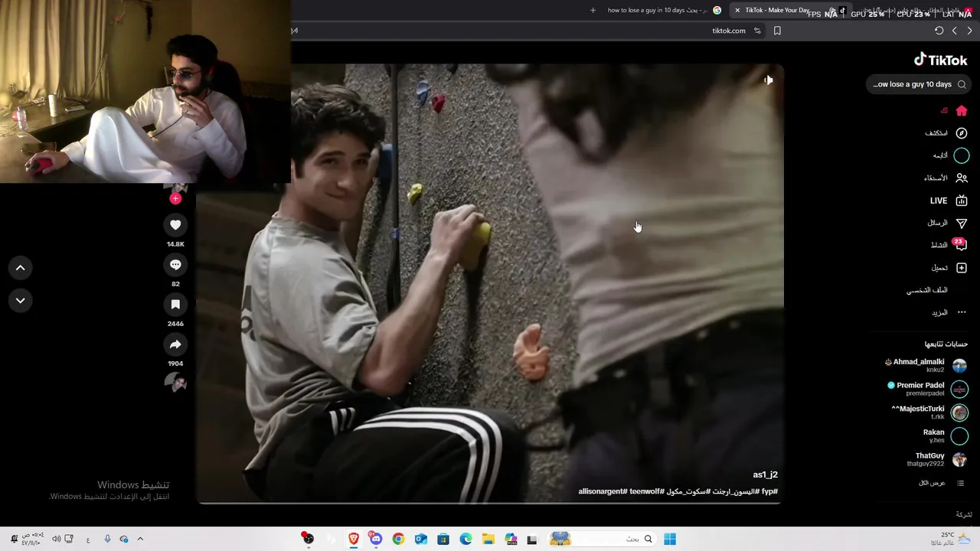This screenshot has width=980, height=551.
Task: Open the taskbar clock and date
Action: coord(31,539)
